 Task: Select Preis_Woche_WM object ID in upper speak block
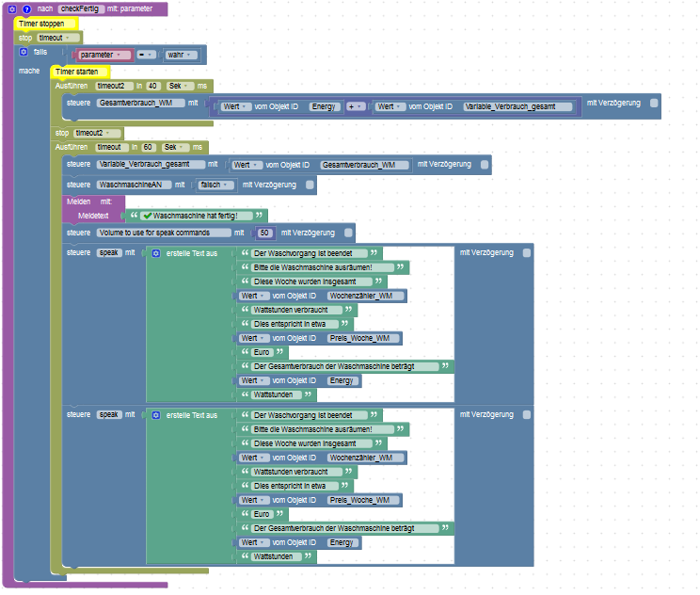364,338
